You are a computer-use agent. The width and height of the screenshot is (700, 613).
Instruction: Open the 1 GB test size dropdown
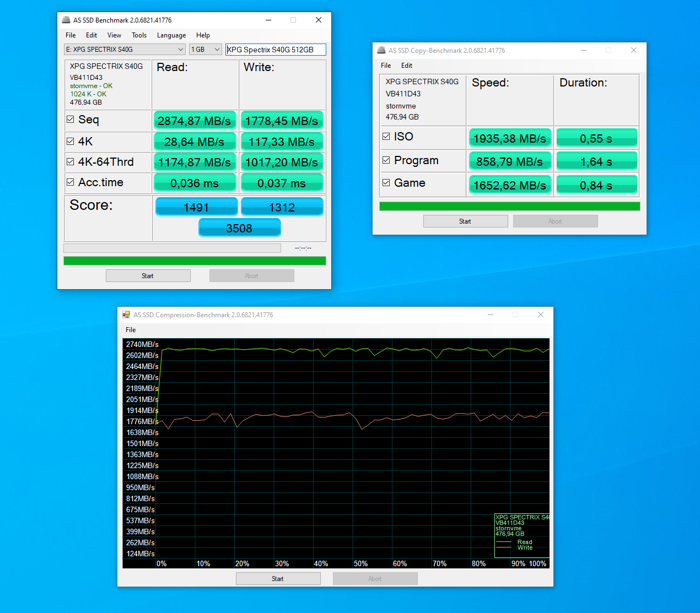coord(206,50)
